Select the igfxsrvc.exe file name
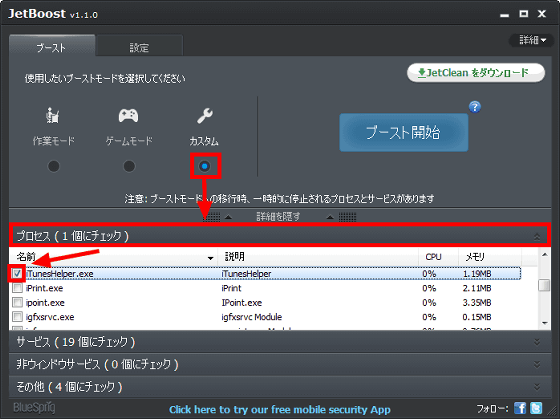 tap(50, 317)
